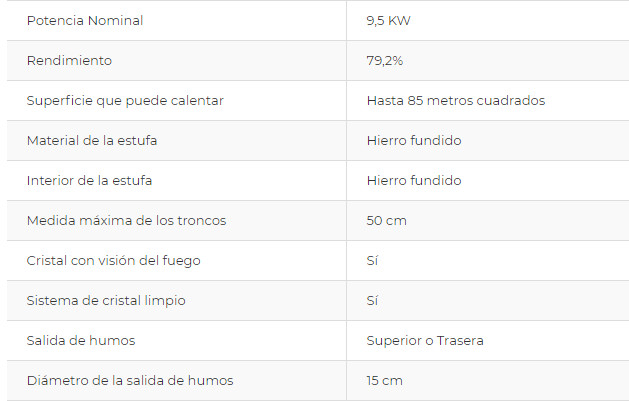The width and height of the screenshot is (629, 401).
Task: Click "Cristal con visión del fuego" label
Action: coord(114,260)
